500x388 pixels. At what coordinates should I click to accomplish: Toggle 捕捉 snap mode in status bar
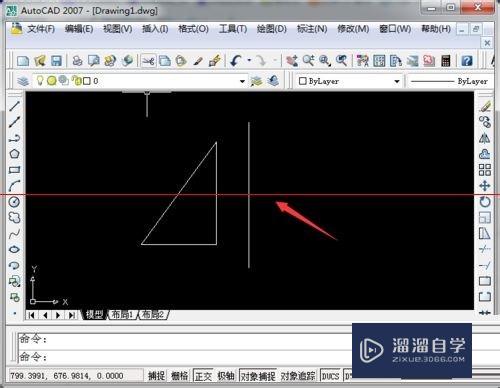156,376
